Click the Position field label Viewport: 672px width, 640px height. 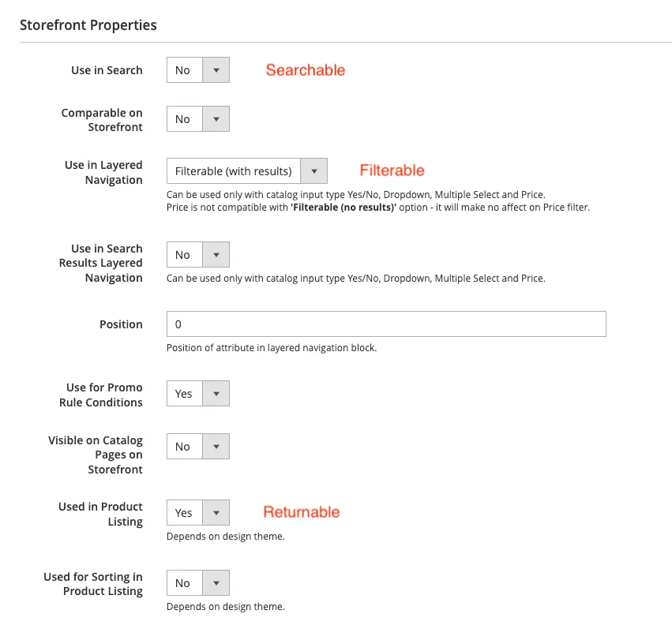[x=121, y=324]
